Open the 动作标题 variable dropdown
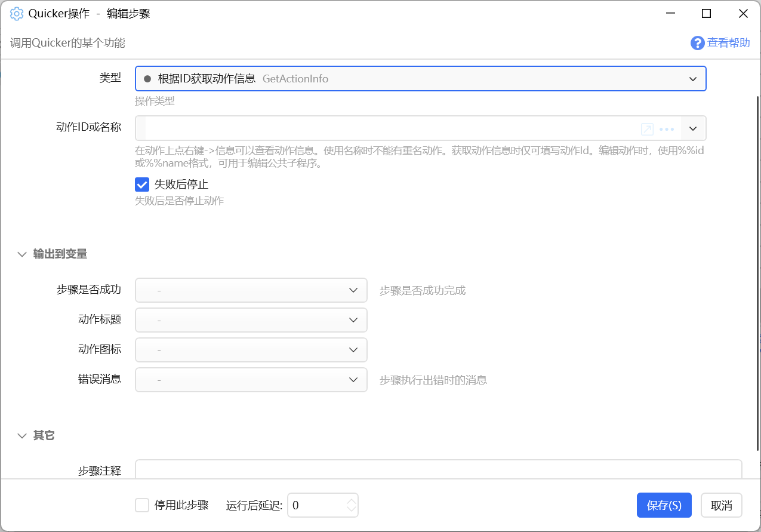 click(x=251, y=320)
